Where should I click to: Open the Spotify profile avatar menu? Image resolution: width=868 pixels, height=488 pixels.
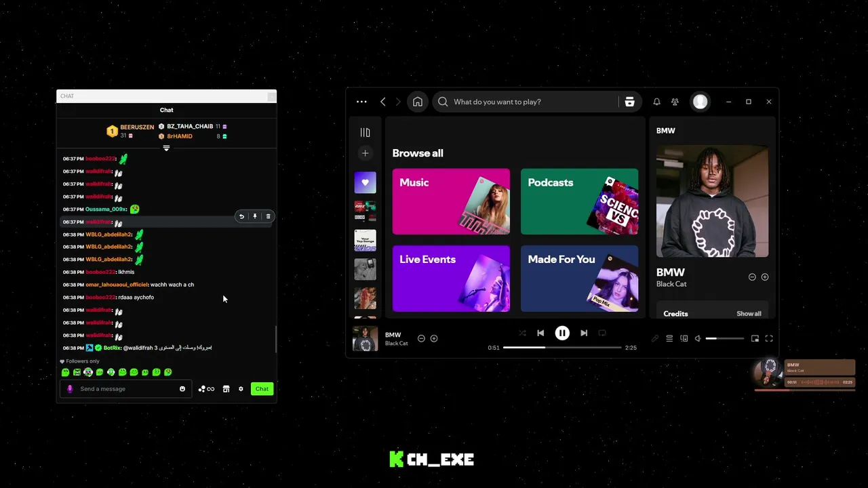click(x=700, y=102)
